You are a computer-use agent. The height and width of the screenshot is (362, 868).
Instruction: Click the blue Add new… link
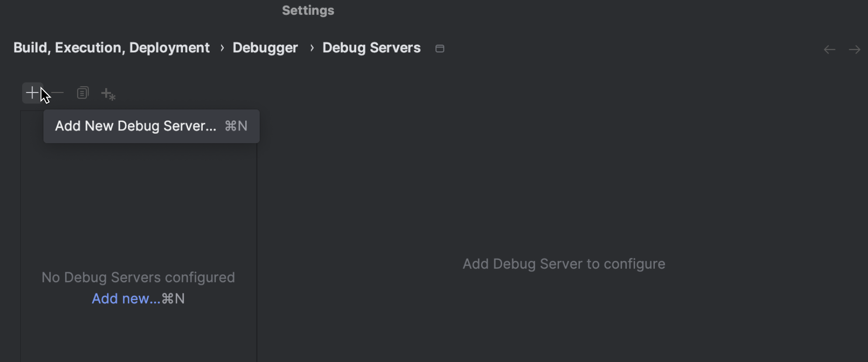coord(126,298)
